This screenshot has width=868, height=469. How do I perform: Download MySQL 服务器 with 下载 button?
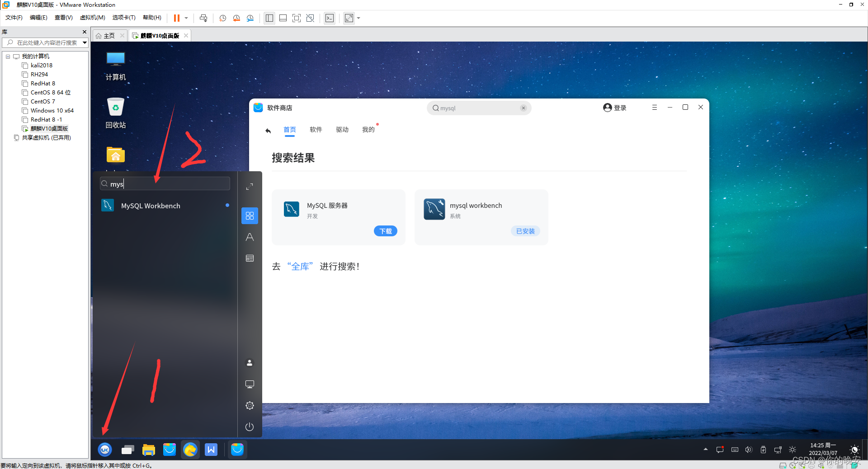[386, 231]
